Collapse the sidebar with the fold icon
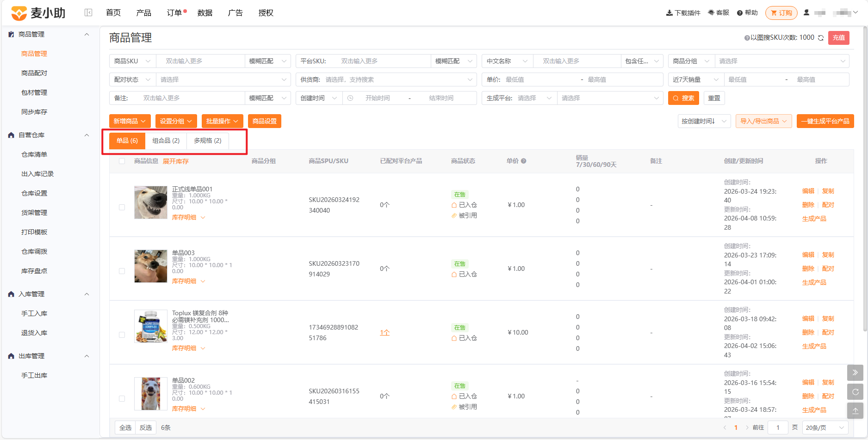The image size is (868, 440). [x=88, y=12]
